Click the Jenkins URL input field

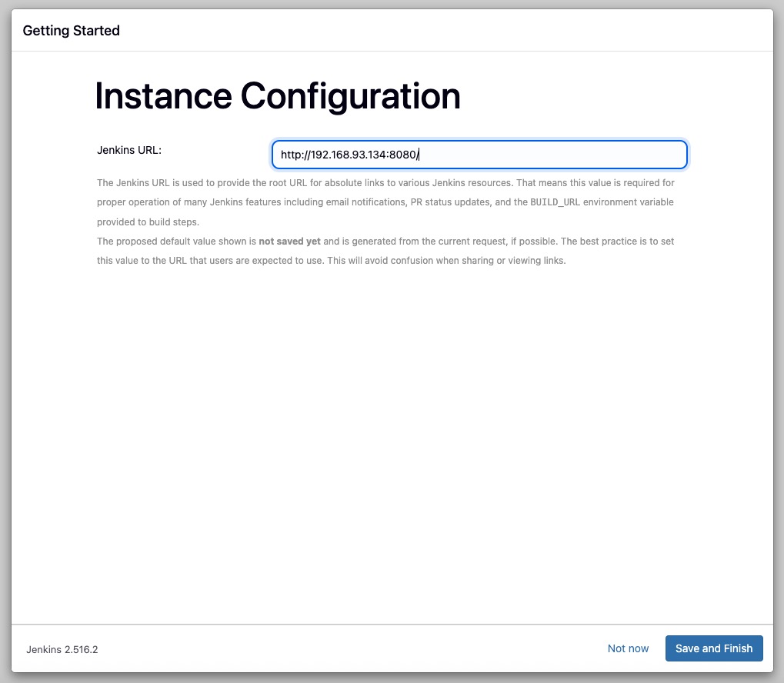[479, 155]
